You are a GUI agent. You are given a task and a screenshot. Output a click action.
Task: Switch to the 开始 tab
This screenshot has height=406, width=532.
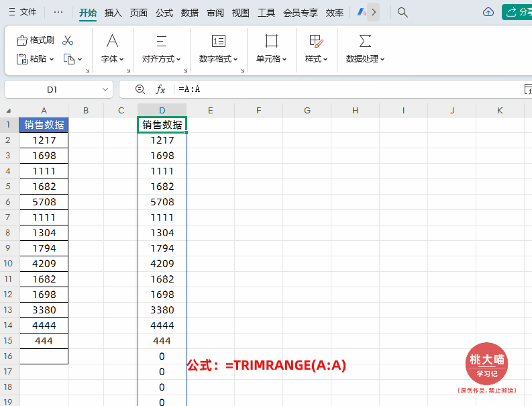tap(88, 13)
